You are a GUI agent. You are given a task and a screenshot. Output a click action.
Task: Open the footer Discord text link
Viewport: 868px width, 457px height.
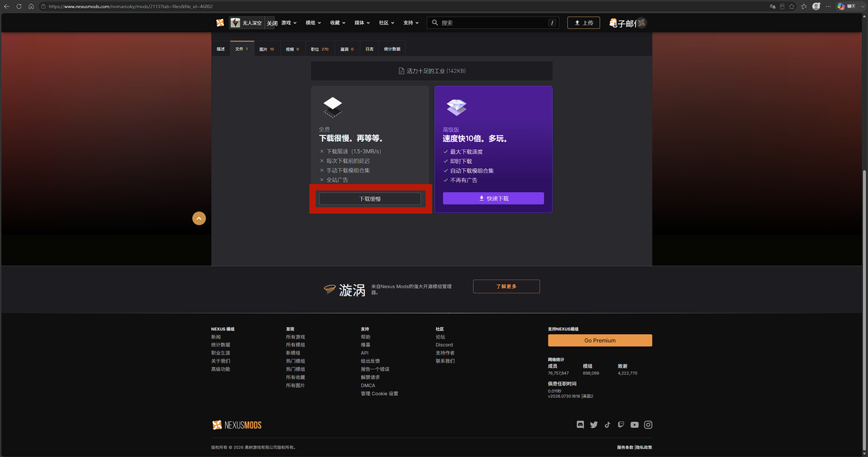(x=444, y=345)
